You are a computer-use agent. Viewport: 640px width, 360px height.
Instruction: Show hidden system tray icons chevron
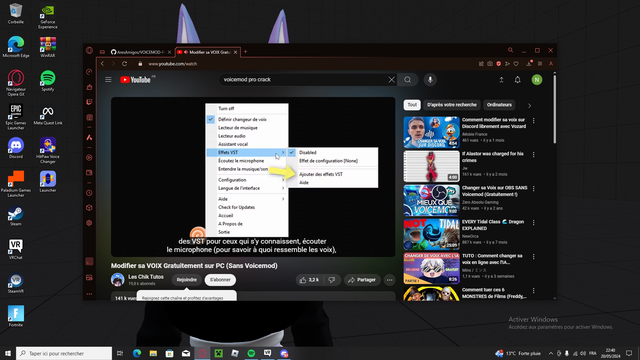coord(551,353)
